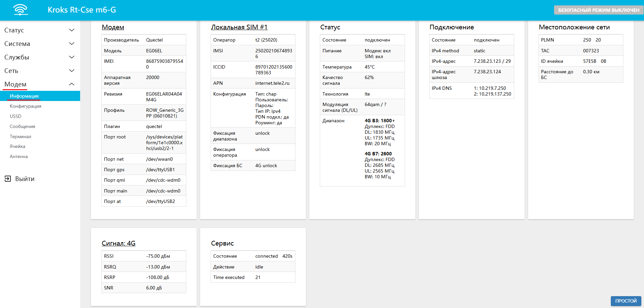Click the Сигнал: 4G heading link
644x308 pixels.
pyautogui.click(x=118, y=243)
